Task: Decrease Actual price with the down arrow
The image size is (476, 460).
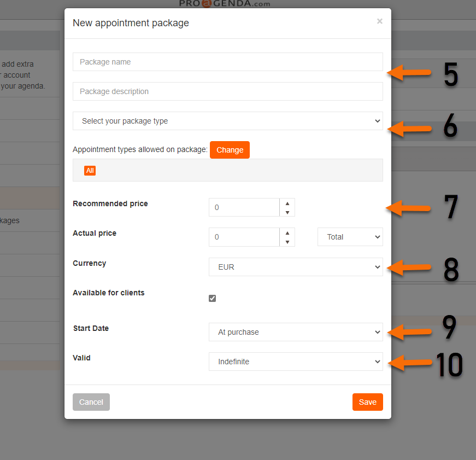Action: [x=287, y=241]
